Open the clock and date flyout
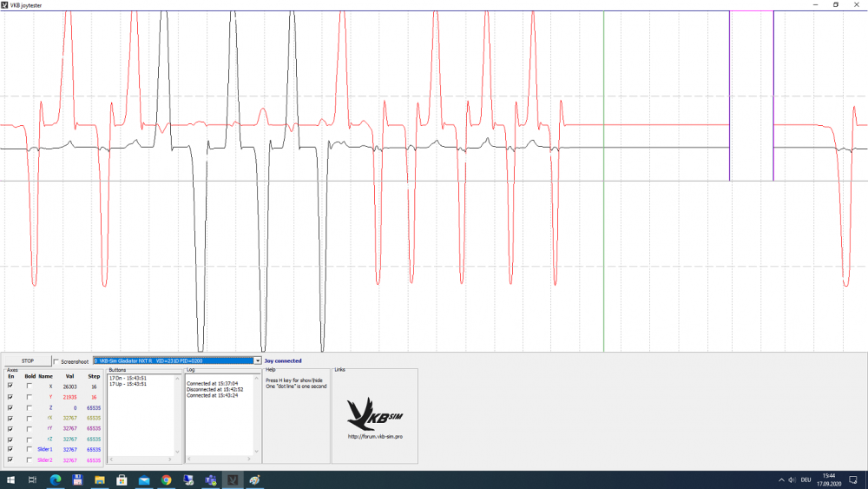The width and height of the screenshot is (868, 489). point(829,479)
